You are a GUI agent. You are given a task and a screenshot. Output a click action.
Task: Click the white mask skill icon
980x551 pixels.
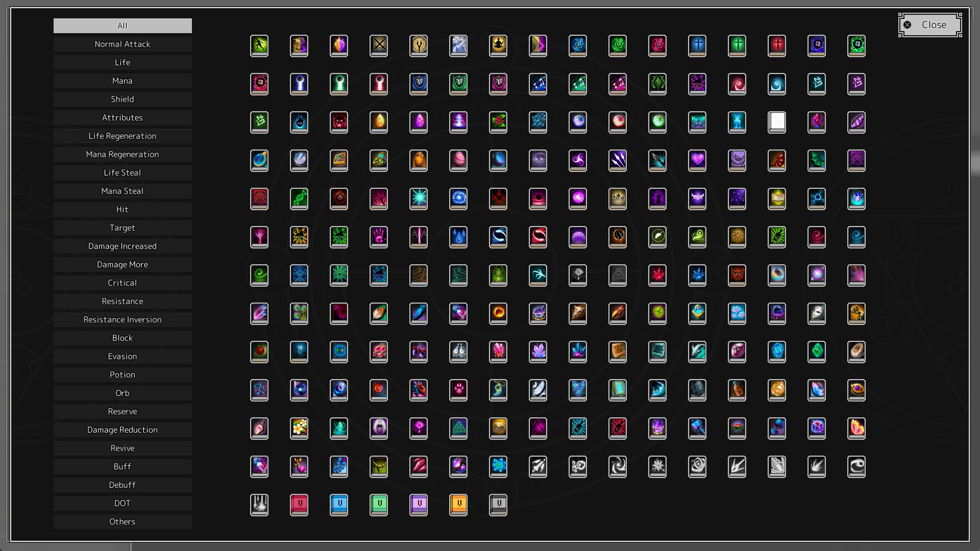point(817,313)
